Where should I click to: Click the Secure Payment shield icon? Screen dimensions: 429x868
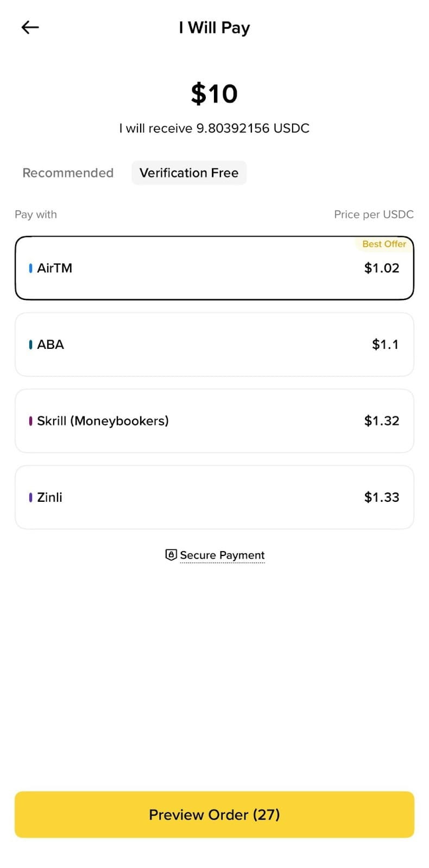(171, 555)
